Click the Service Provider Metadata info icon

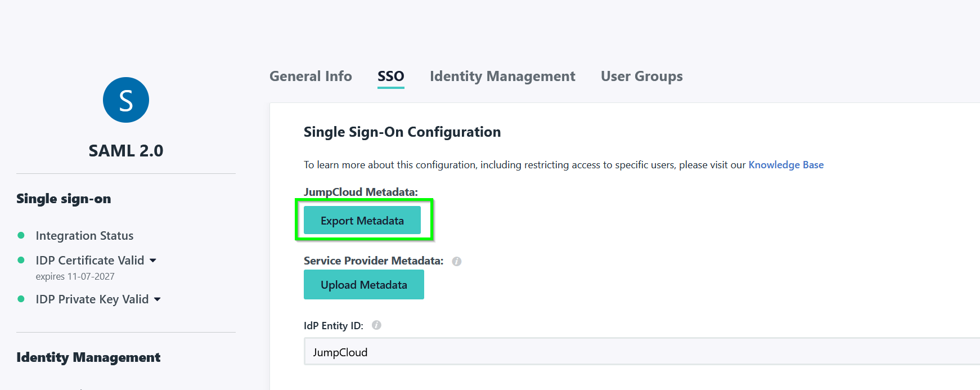click(x=457, y=261)
